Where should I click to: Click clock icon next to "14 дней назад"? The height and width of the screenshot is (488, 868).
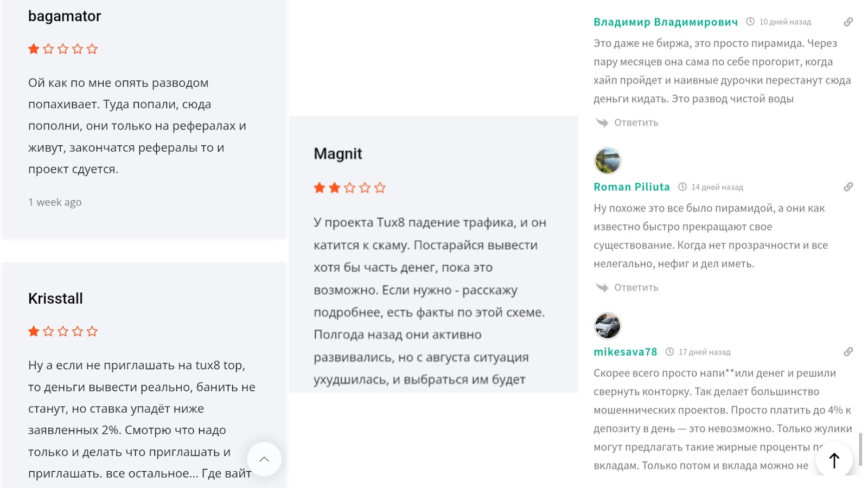point(682,187)
